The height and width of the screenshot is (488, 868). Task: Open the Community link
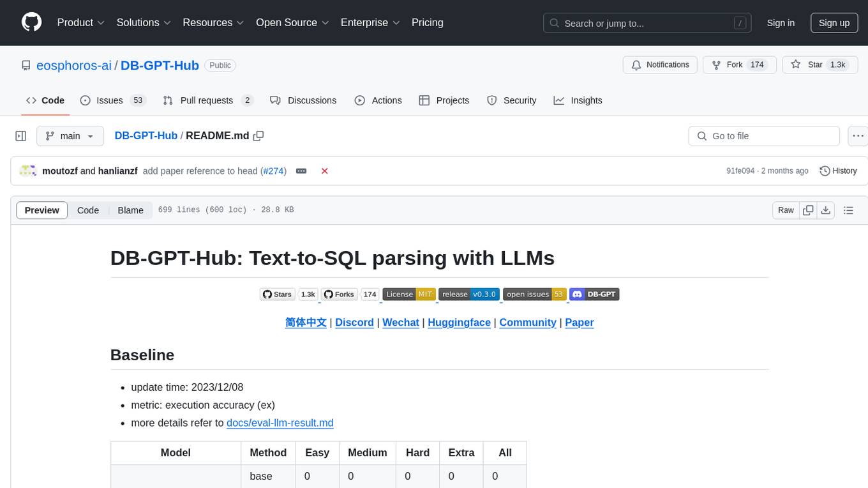(528, 323)
